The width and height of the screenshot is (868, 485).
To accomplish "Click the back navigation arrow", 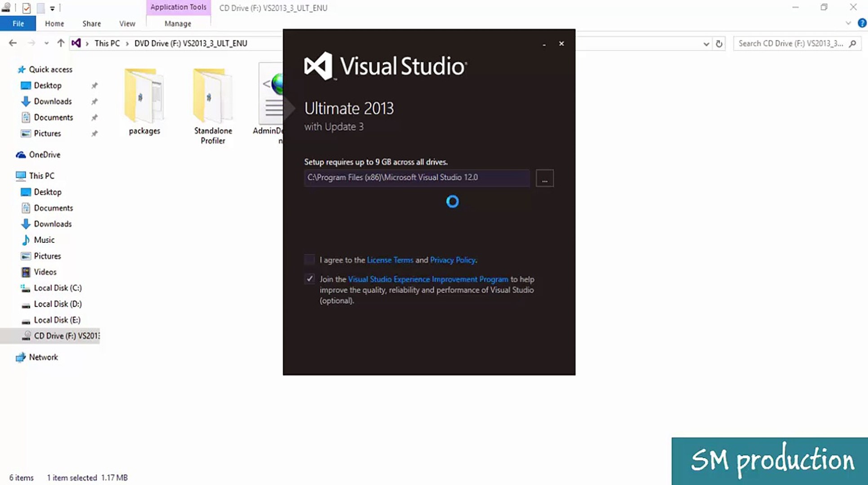I will 12,43.
